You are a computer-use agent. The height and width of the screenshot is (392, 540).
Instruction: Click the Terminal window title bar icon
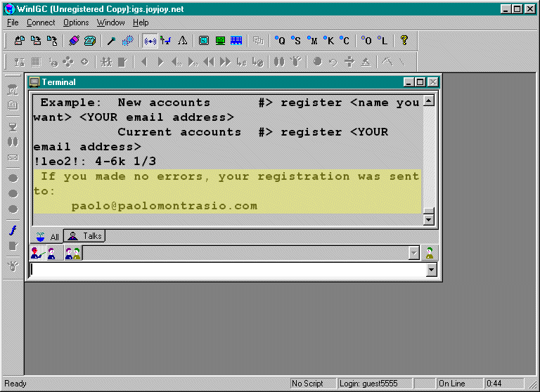click(x=34, y=82)
